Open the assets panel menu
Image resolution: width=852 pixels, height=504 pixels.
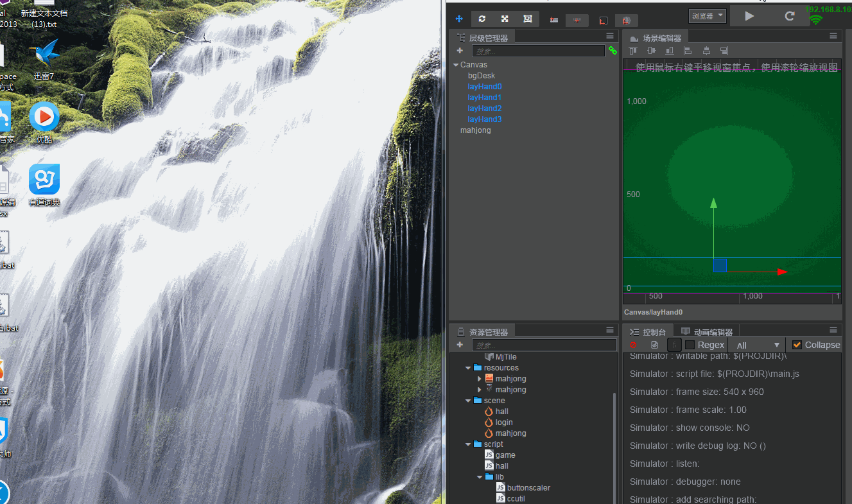(610, 330)
